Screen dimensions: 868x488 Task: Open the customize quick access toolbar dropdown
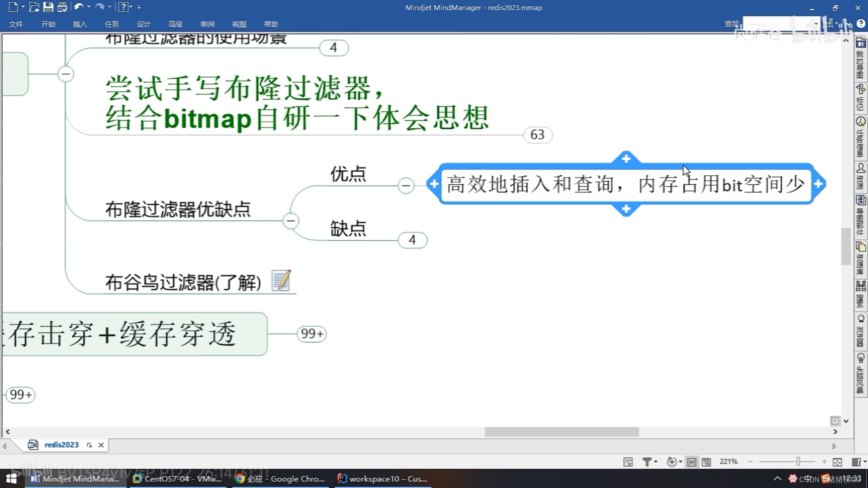139,7
